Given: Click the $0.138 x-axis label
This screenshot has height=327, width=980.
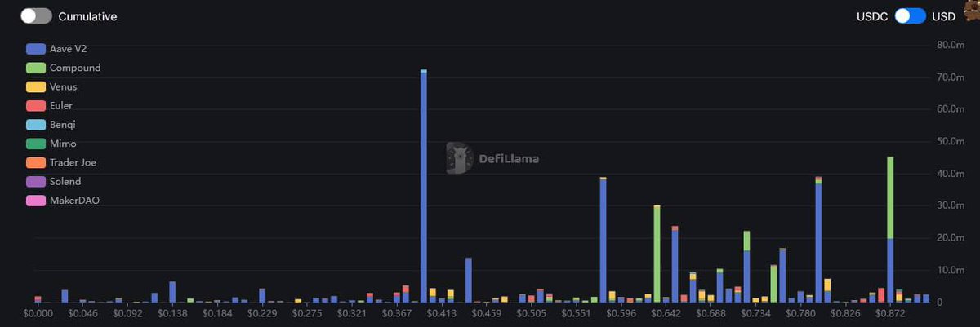Looking at the screenshot, I should coord(172,313).
